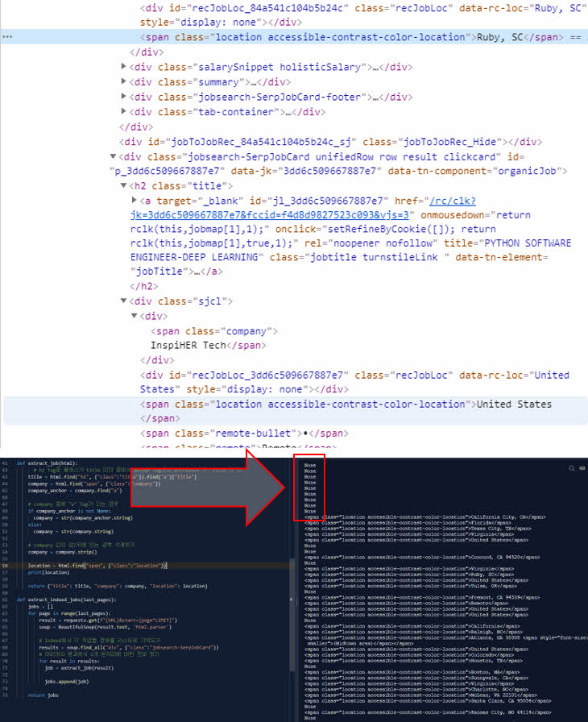The width and height of the screenshot is (588, 722).
Task: Expand the salarySnippet holisticSalary div
Action: pos(123,67)
